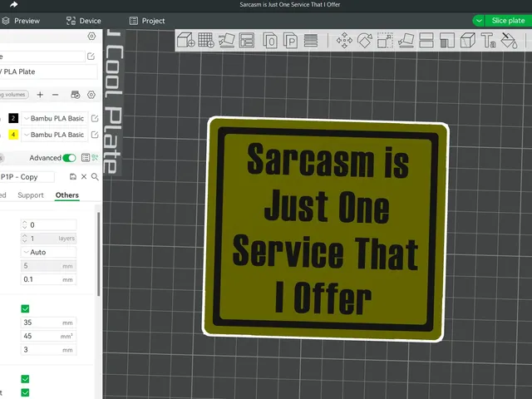Viewport: 532px width, 399px height.
Task: Select the Rotate tool
Action: 365,41
